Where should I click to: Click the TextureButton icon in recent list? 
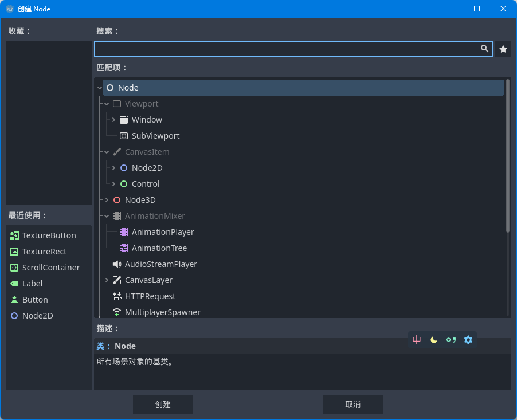pyautogui.click(x=14, y=235)
